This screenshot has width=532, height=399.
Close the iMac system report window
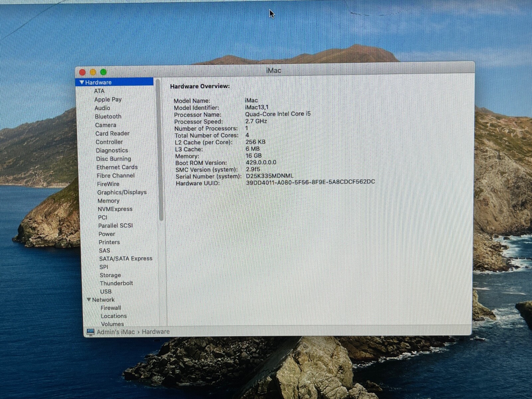pyautogui.click(x=82, y=72)
